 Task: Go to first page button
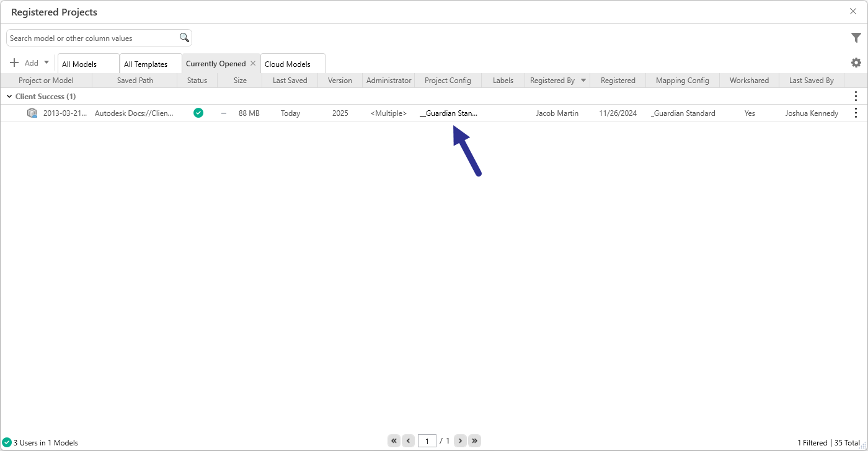[394, 441]
